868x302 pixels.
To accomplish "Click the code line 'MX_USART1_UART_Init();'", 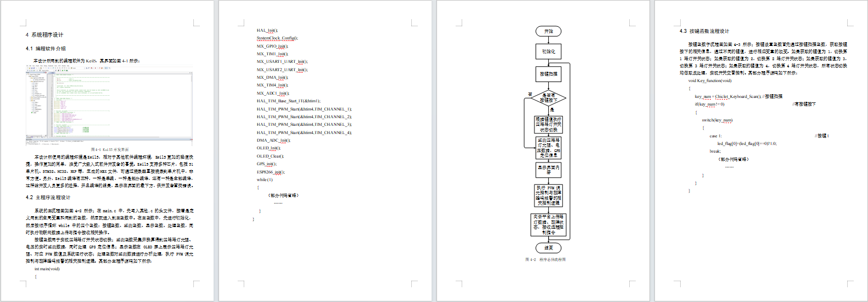I will click(x=283, y=62).
